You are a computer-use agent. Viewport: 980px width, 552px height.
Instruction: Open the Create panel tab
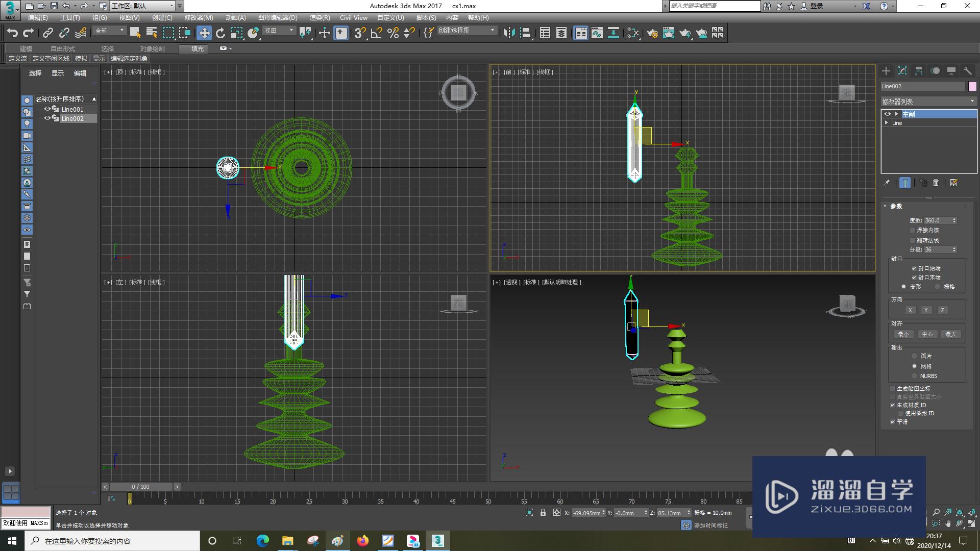point(886,71)
